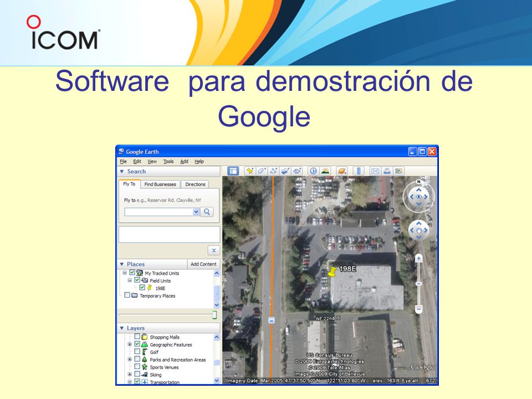Click the Add Content button

point(203,264)
